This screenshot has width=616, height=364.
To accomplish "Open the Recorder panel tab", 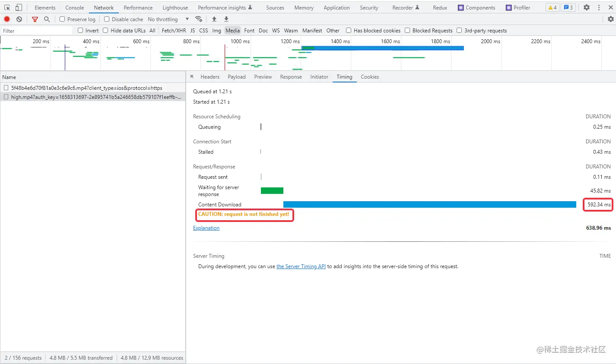I will click(x=406, y=7).
